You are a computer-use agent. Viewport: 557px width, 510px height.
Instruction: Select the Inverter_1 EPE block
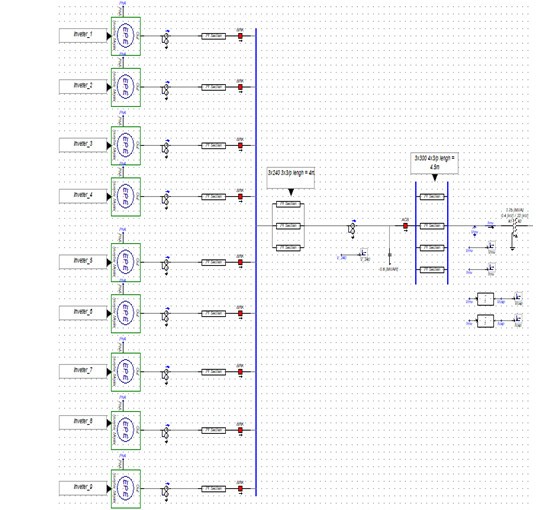pos(126,36)
